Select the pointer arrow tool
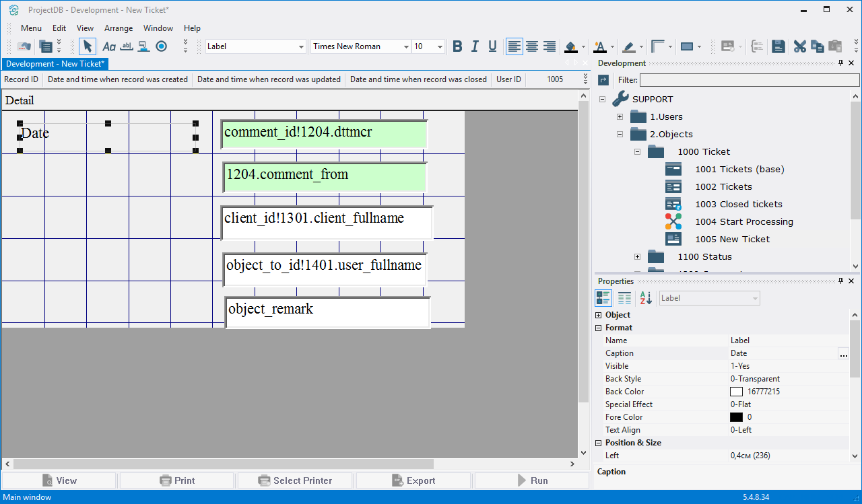The height and width of the screenshot is (504, 862). [87, 46]
